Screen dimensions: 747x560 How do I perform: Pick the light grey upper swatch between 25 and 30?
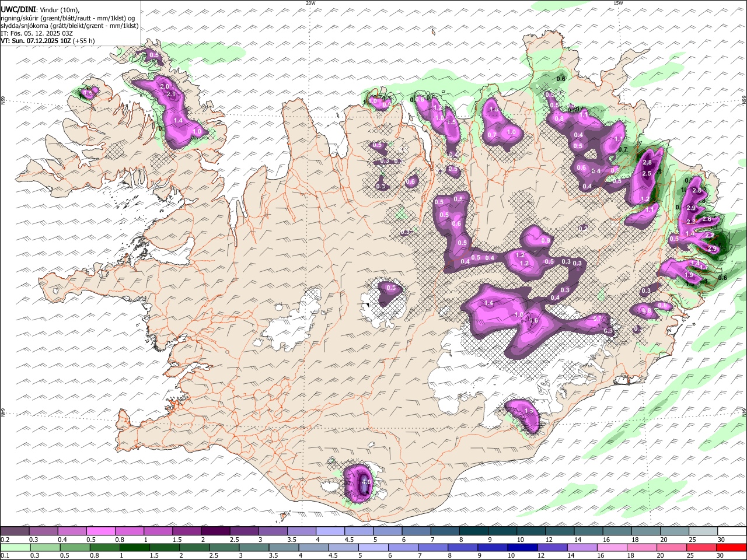tap(703, 531)
